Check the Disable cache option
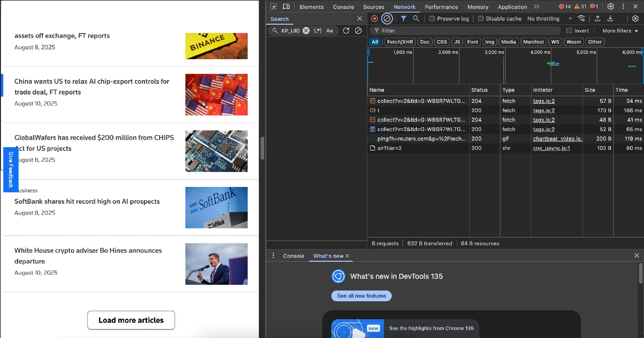Screen dimensions: 644x338 pyautogui.click(x=480, y=19)
